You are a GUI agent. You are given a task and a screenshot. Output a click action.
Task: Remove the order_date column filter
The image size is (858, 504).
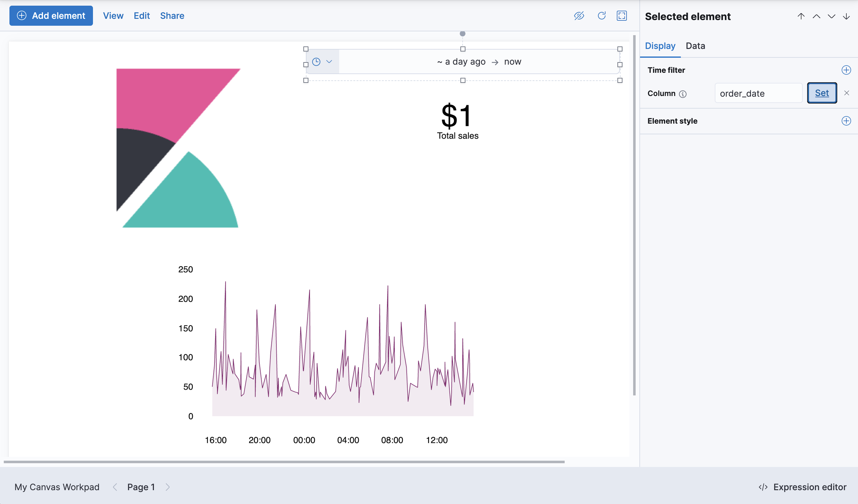847,93
